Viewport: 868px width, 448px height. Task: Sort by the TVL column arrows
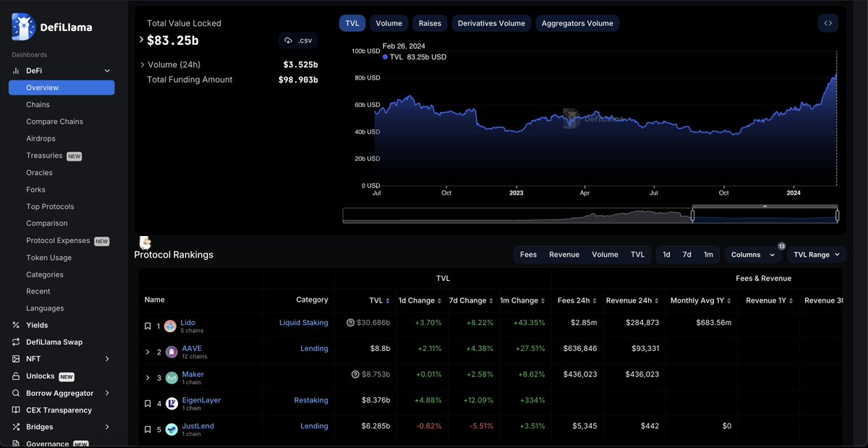point(388,300)
